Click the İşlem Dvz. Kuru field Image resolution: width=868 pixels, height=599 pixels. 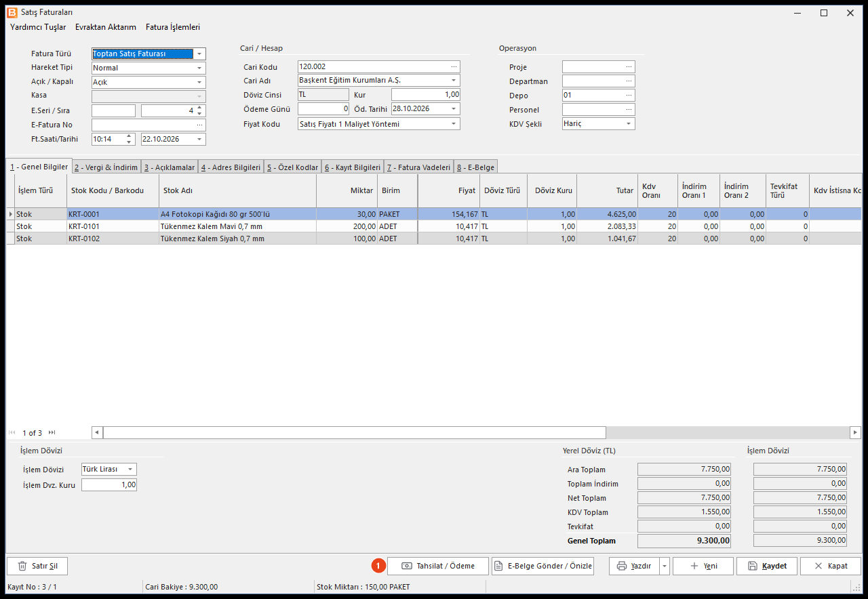109,484
